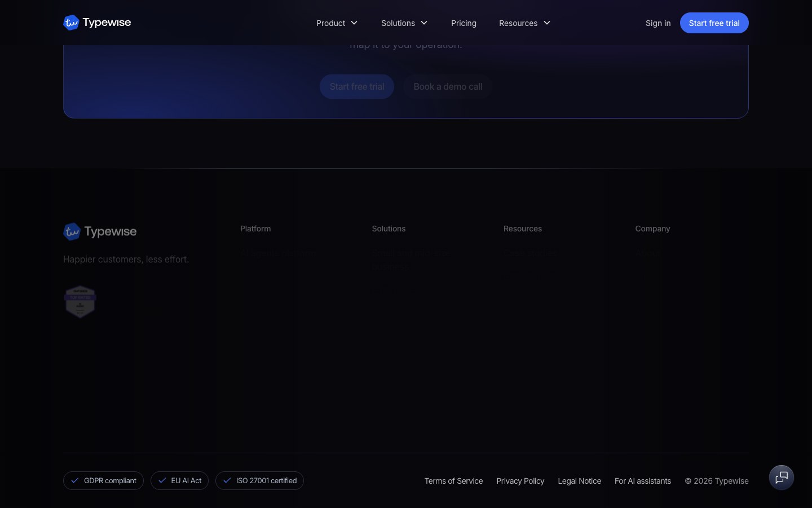The height and width of the screenshot is (508, 812).
Task: Click the Typewise logo in the footer
Action: (x=100, y=231)
